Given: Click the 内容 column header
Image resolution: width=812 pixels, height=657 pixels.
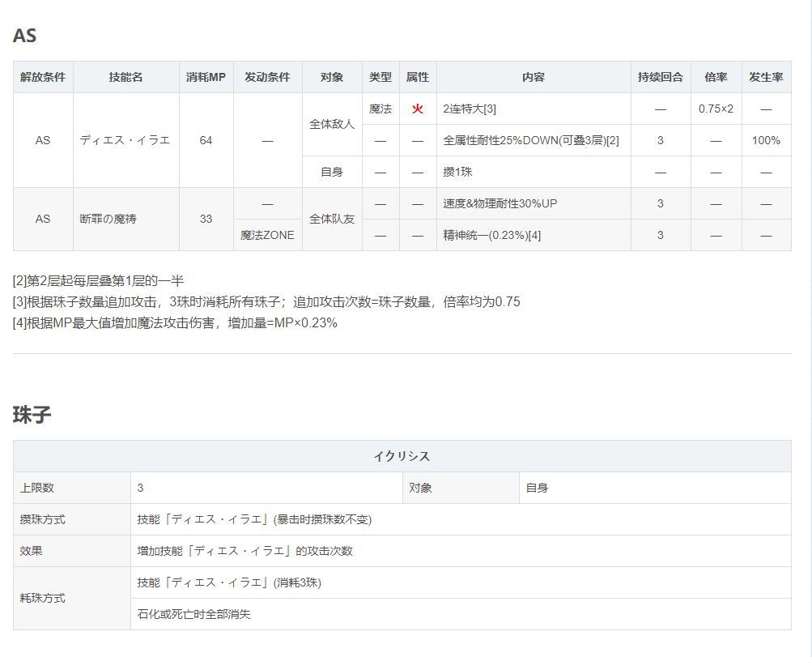Looking at the screenshot, I should coord(534,77).
